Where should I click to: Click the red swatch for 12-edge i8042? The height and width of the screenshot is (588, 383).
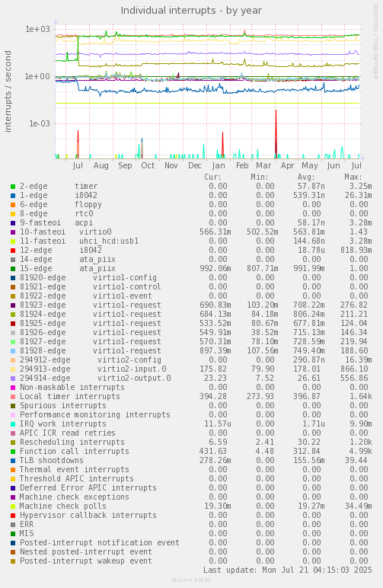click(13, 251)
